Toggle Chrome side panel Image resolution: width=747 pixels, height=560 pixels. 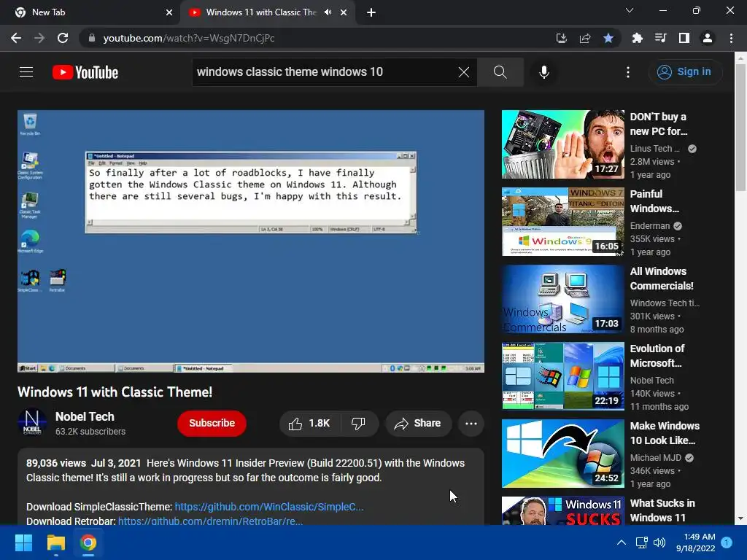[x=684, y=38]
